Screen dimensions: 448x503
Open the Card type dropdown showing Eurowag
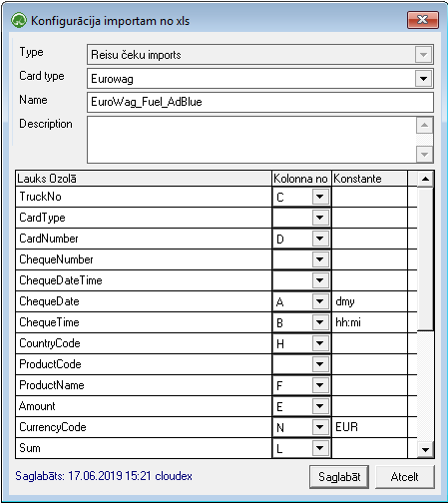tap(423, 79)
